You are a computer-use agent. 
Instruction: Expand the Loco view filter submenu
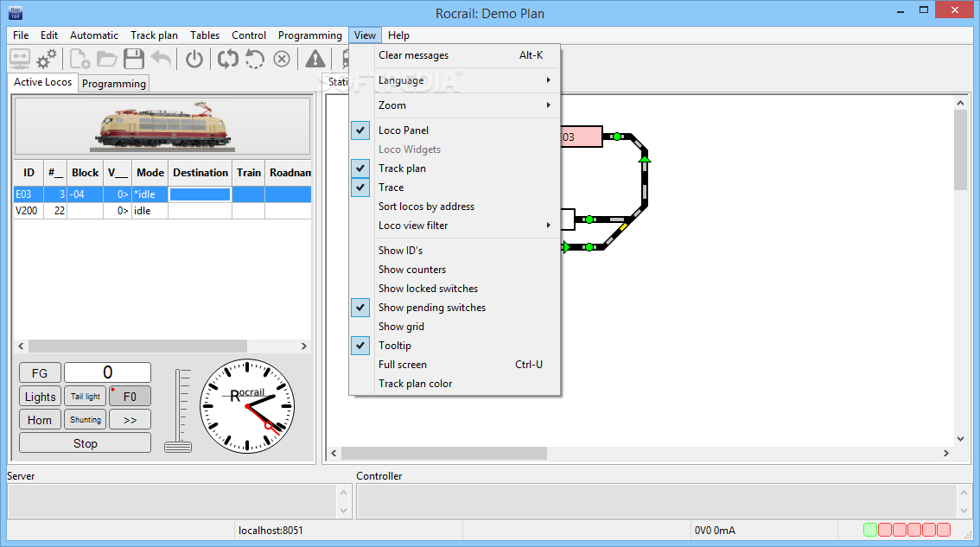pyautogui.click(x=455, y=225)
